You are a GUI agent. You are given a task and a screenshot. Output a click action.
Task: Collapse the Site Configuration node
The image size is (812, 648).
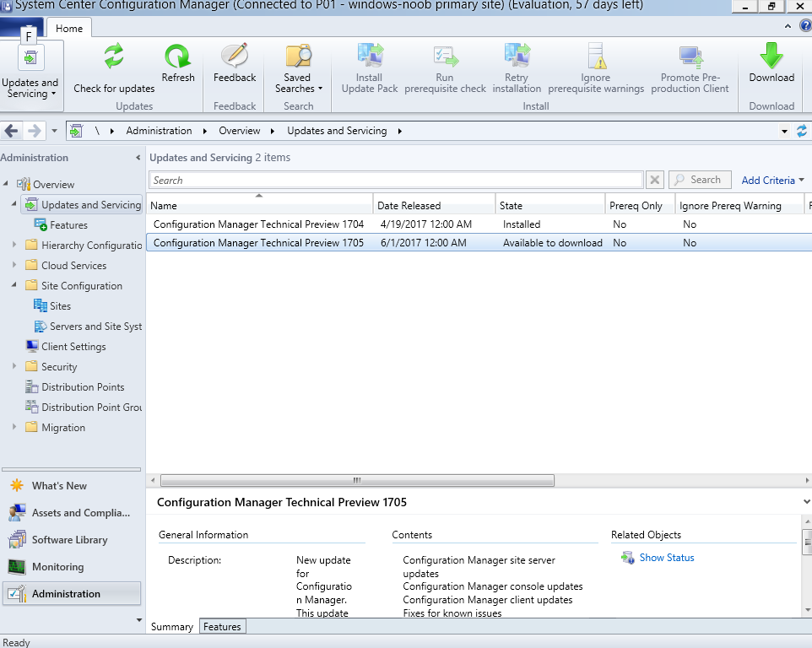pyautogui.click(x=14, y=284)
